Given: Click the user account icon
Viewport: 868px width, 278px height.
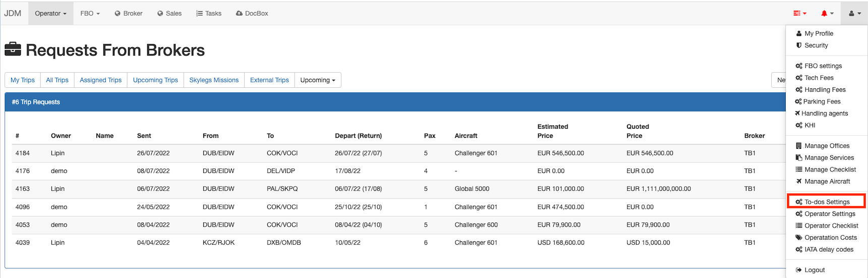Looking at the screenshot, I should [x=854, y=14].
